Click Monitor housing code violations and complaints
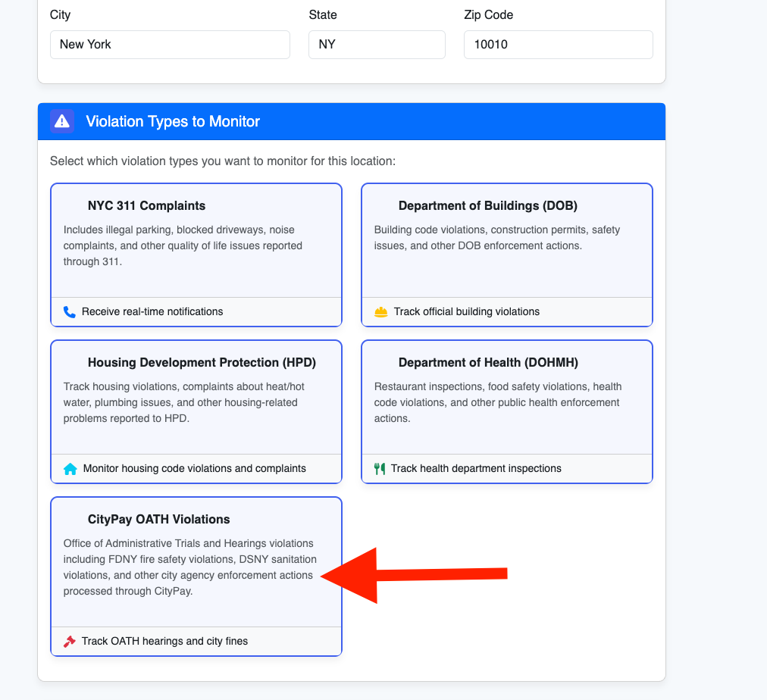The height and width of the screenshot is (700, 767). tap(195, 468)
